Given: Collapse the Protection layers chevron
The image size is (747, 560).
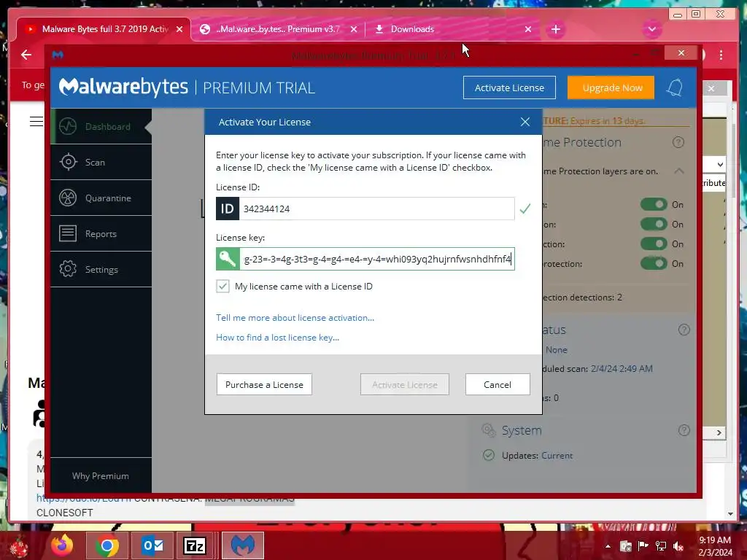Looking at the screenshot, I should click(x=679, y=171).
